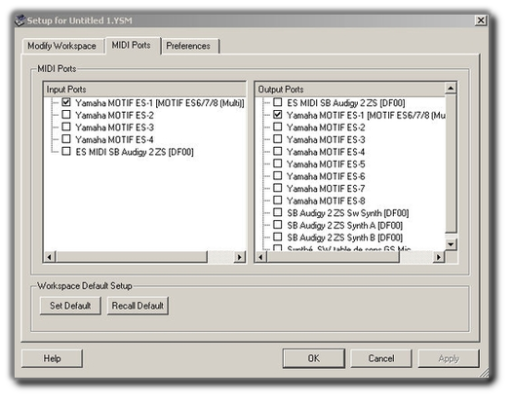
Task: Click Output Ports scroll left arrow
Action: pyautogui.click(x=261, y=257)
